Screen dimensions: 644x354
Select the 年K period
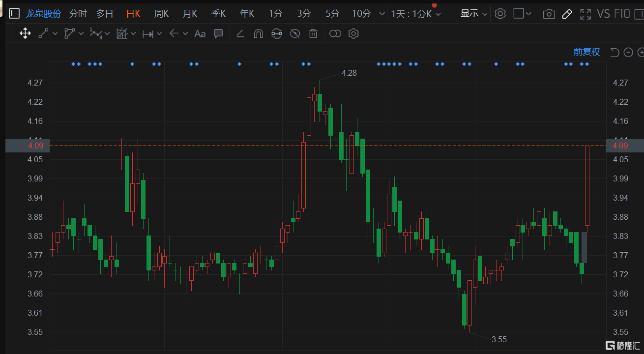click(x=247, y=14)
